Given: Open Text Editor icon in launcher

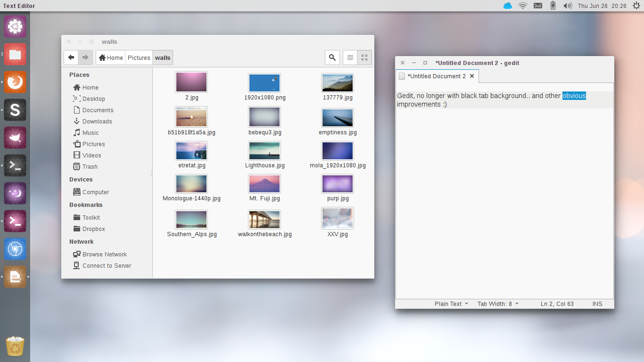Looking at the screenshot, I should [x=15, y=277].
